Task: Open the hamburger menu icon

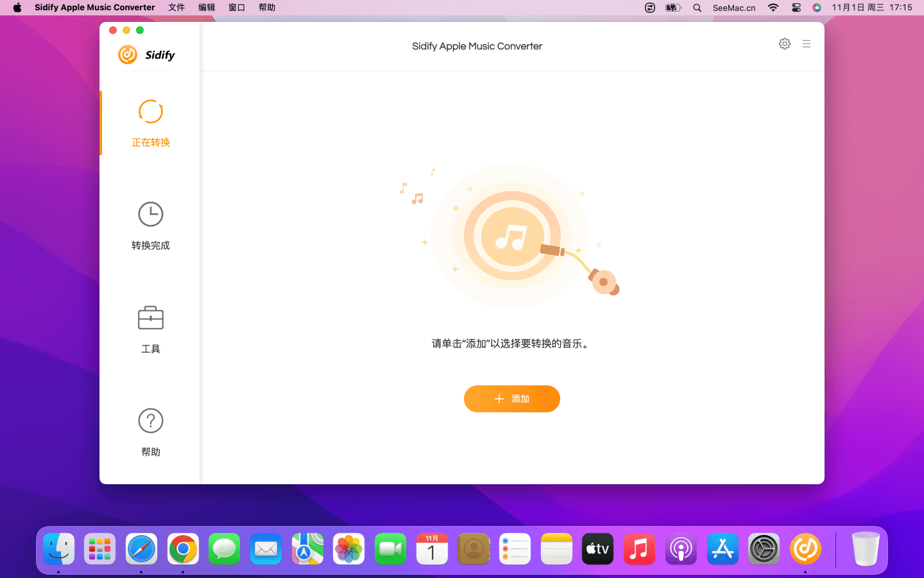Action: pos(807,44)
